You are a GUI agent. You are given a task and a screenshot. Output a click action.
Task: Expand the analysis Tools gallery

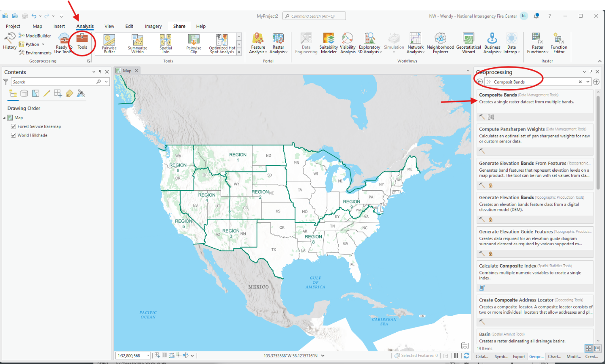tap(239, 52)
